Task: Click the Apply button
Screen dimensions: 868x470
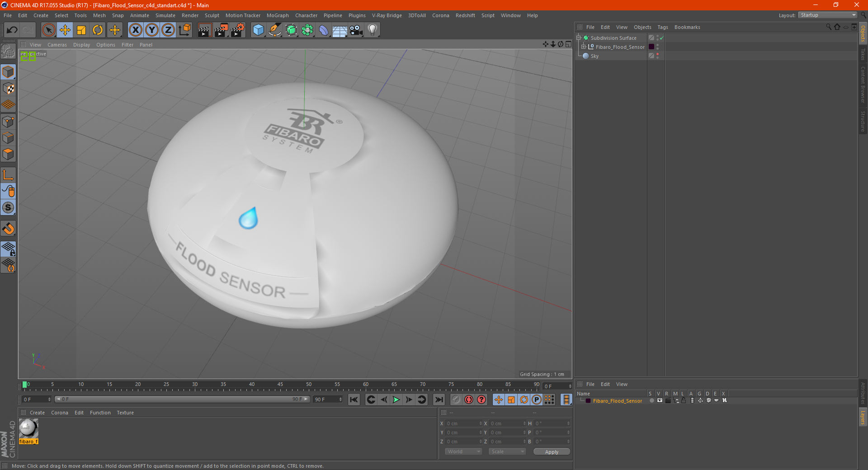Action: pos(552,452)
